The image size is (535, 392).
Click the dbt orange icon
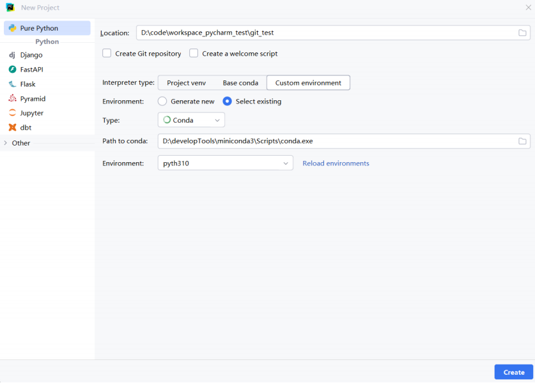(x=12, y=128)
